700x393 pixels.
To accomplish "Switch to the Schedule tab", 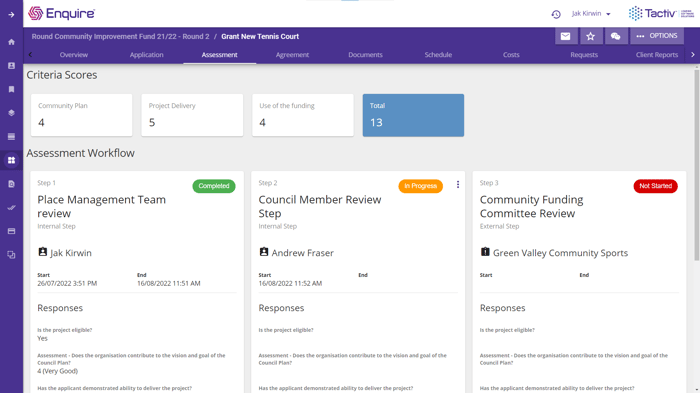I will [x=438, y=55].
